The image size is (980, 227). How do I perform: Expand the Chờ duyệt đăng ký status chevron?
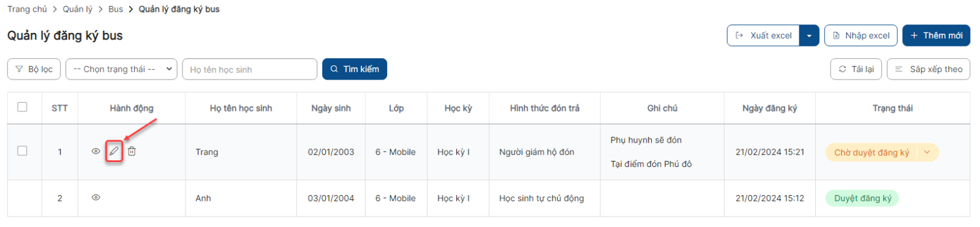(x=927, y=152)
